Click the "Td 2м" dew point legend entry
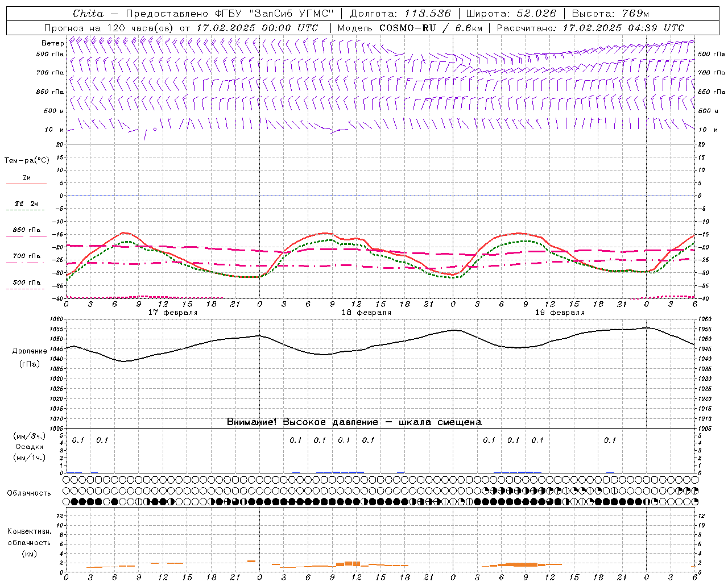This screenshot has width=728, height=582. pyautogui.click(x=27, y=203)
